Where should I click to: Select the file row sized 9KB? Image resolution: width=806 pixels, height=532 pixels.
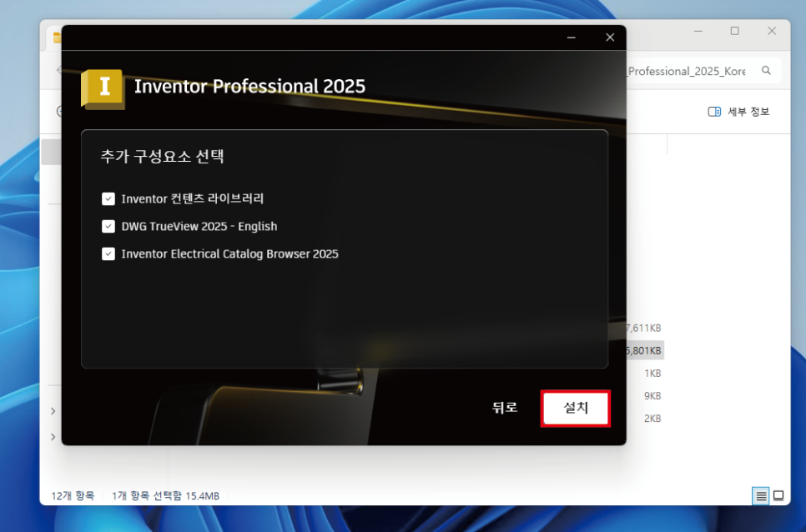(652, 395)
